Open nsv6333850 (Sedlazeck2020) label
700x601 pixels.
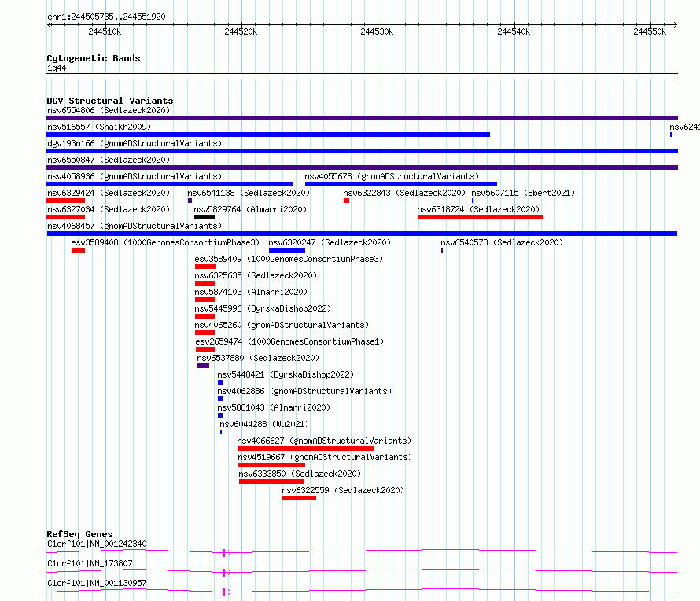[x=300, y=474]
